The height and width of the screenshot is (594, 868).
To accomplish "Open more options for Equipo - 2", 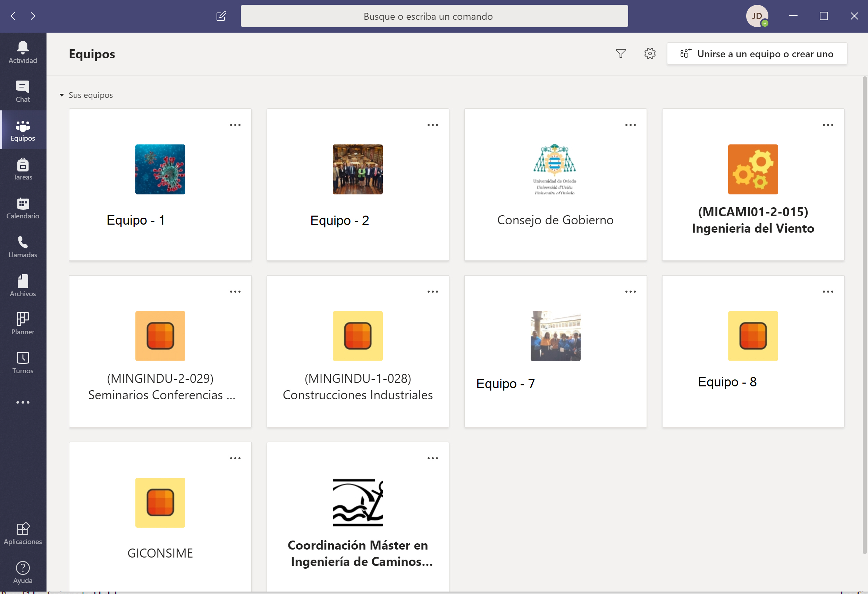I will click(432, 125).
